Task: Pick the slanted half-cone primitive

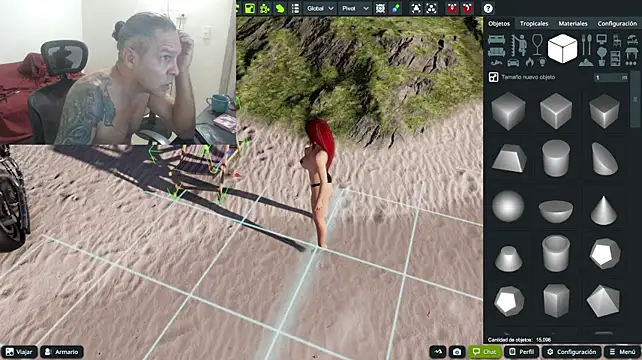Action: coord(604,159)
